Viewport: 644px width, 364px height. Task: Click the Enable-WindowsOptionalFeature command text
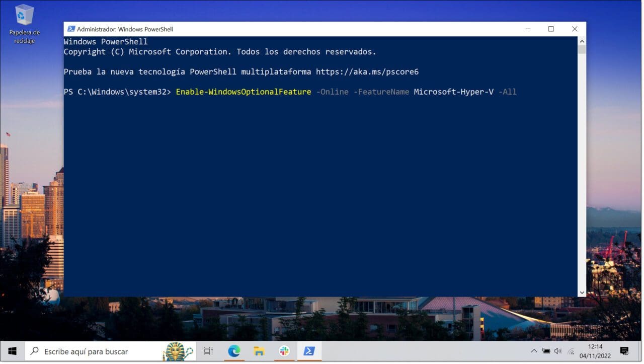pos(244,92)
